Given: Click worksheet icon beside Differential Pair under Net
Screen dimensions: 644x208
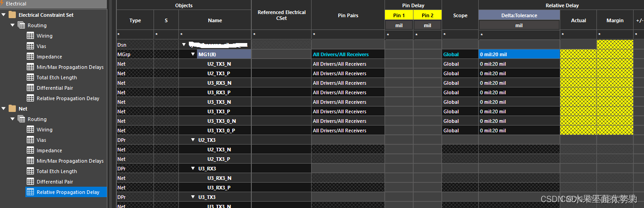Looking at the screenshot, I should (x=30, y=182).
